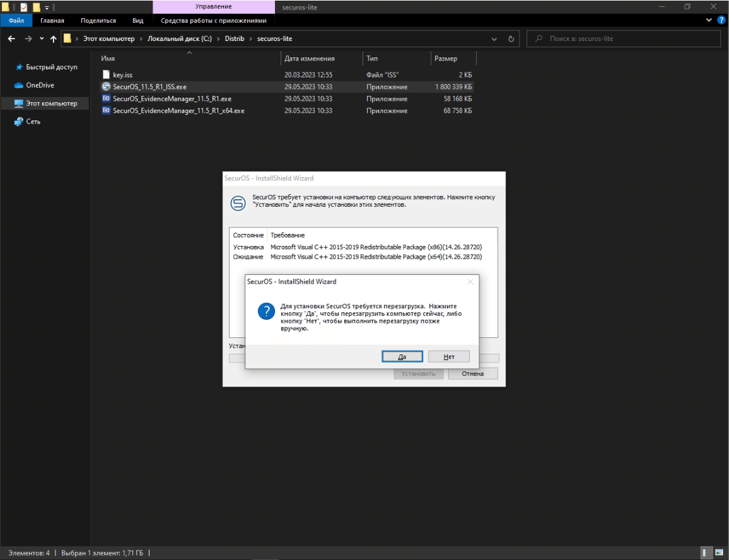Click date 20.03.2023 12:55 cell

[x=308, y=75]
